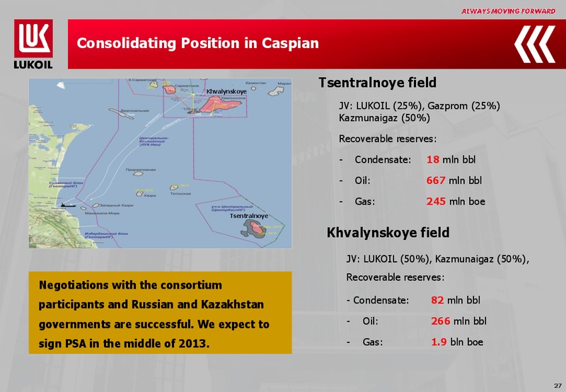566x392 pixels.
Task: Click the Kazmunaigaz (50%) line under Tsentralnoye
Action: [384, 118]
